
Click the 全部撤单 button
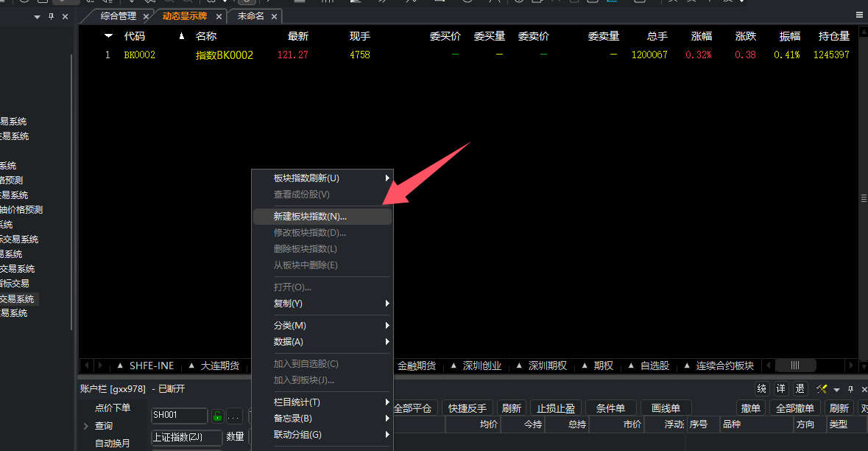795,408
